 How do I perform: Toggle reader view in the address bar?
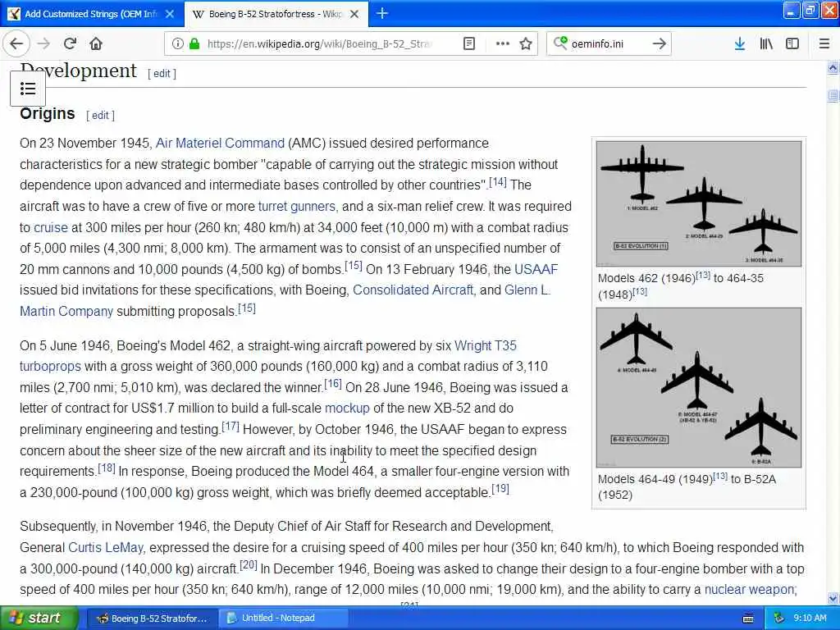pyautogui.click(x=468, y=44)
